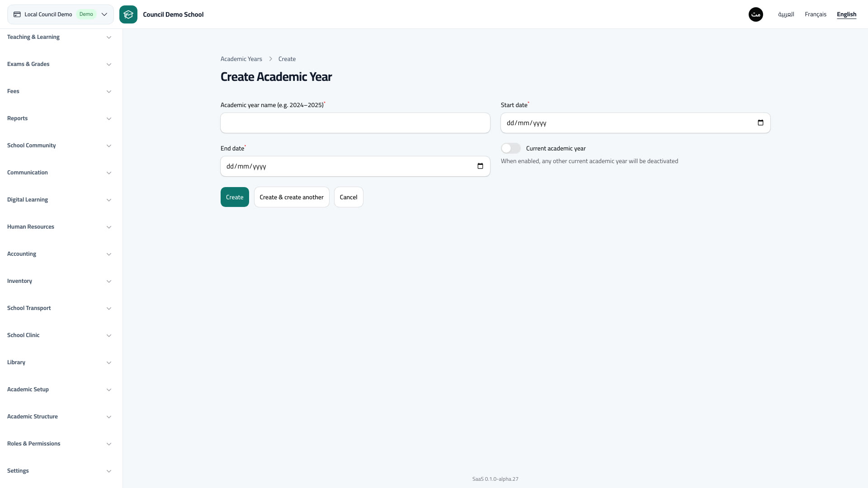Select the English language option
Screen dimensions: 868x488
coord(846,14)
